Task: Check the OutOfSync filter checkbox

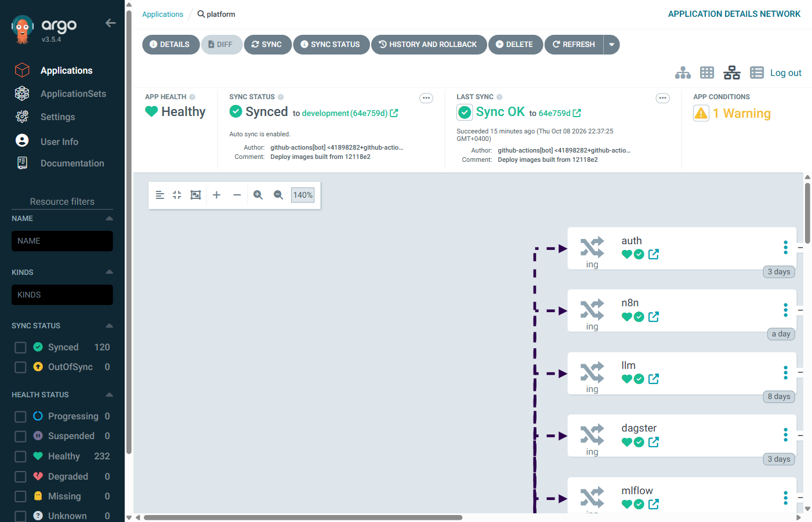Action: click(x=20, y=367)
